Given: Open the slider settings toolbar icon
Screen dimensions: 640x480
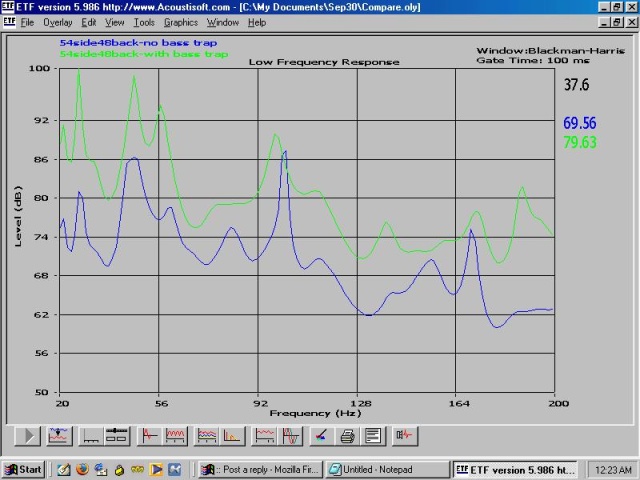Looking at the screenshot, I should coord(116,436).
